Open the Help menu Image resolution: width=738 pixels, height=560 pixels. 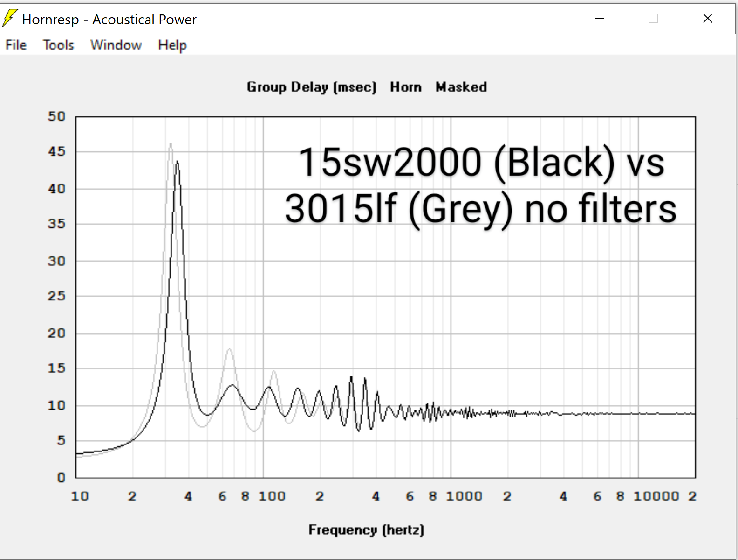[172, 45]
